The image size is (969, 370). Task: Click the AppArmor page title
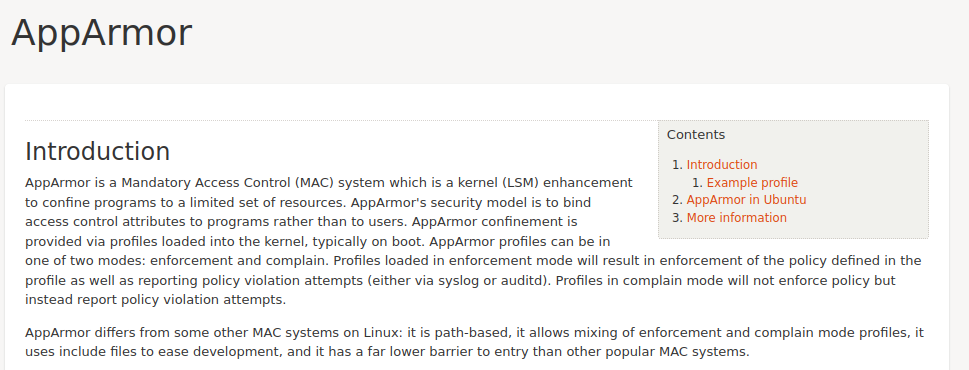click(102, 32)
